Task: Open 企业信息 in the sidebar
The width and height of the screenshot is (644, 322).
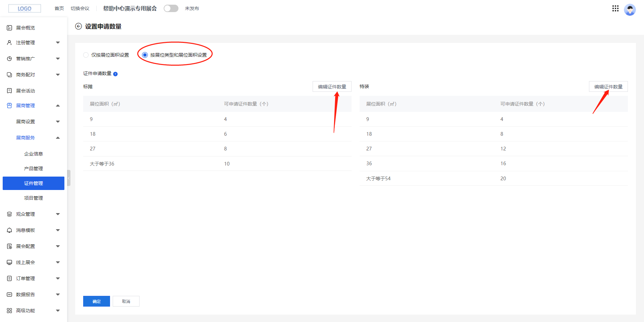Action: point(34,154)
